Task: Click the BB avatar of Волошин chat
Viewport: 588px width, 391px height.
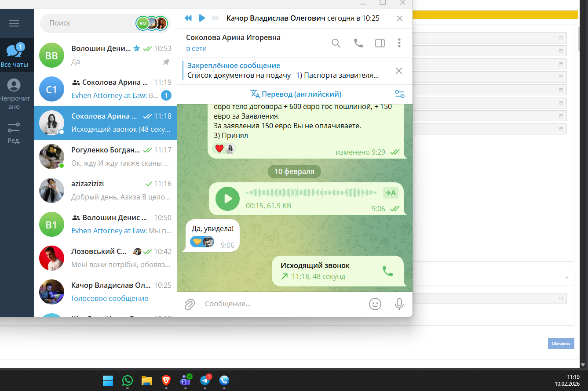Action: [x=51, y=55]
